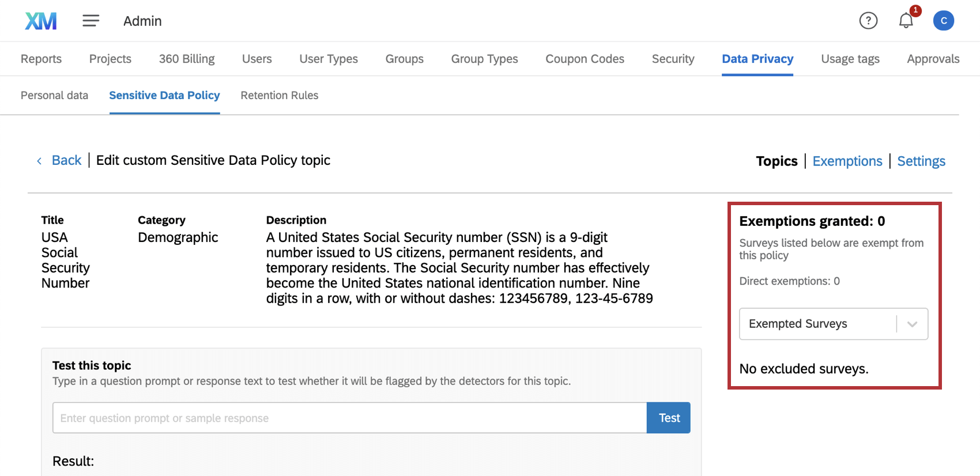The height and width of the screenshot is (476, 980).
Task: Open the notifications bell
Action: pyautogui.click(x=906, y=21)
